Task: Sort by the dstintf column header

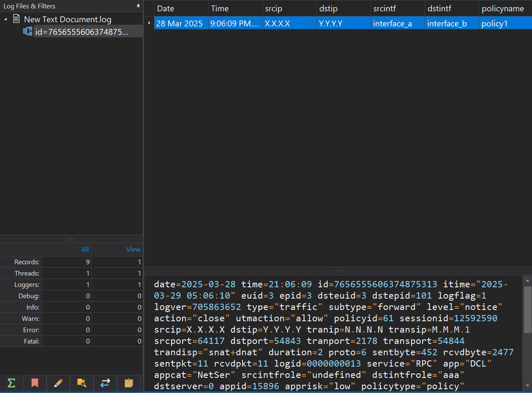Action: coord(451,8)
